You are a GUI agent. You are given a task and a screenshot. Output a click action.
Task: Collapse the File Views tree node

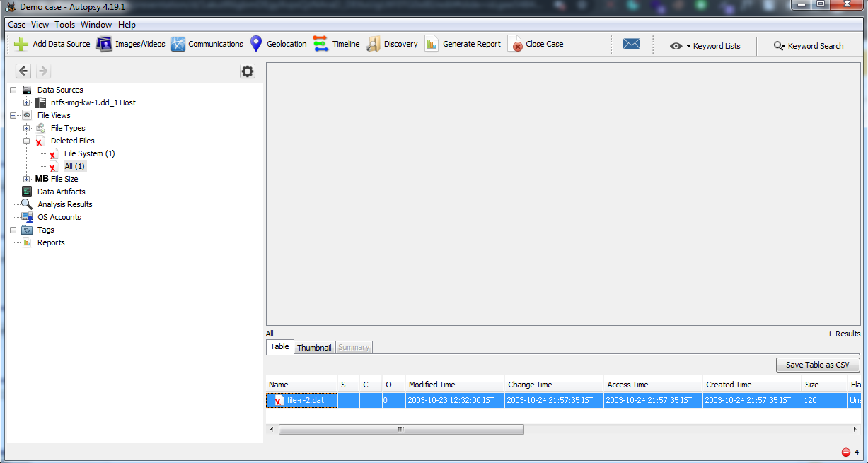coord(13,115)
